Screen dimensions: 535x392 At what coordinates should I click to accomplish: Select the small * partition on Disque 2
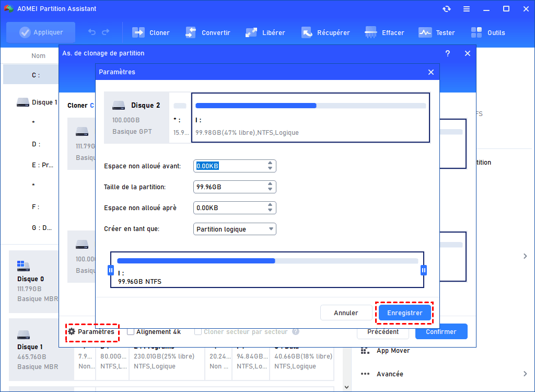point(180,118)
